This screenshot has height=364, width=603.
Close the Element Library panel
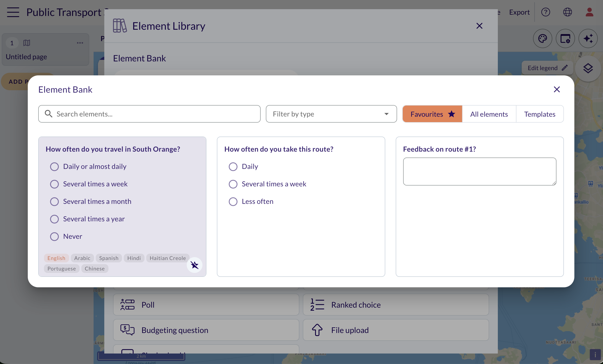pos(479,26)
